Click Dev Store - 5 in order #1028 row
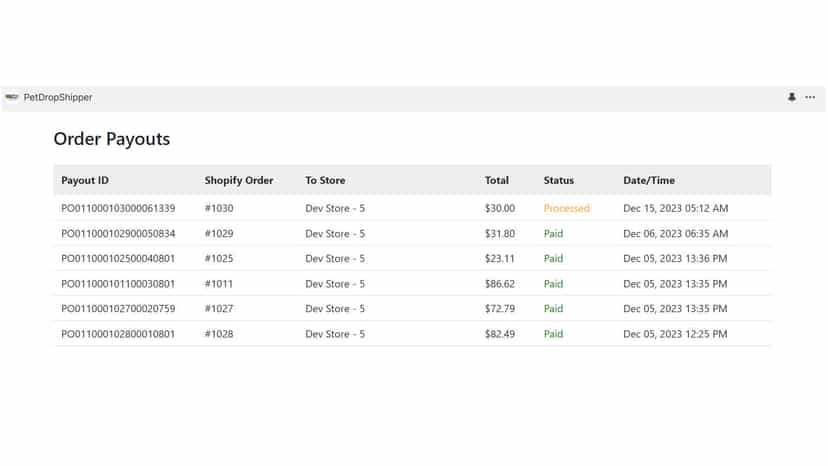The width and height of the screenshot is (828, 466). click(335, 334)
